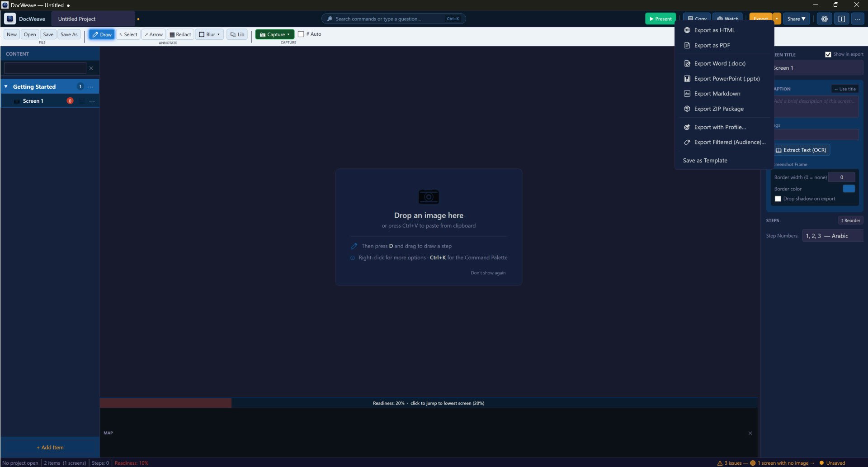Close the MAP panel with X
This screenshot has height=467, width=868.
(x=750, y=434)
